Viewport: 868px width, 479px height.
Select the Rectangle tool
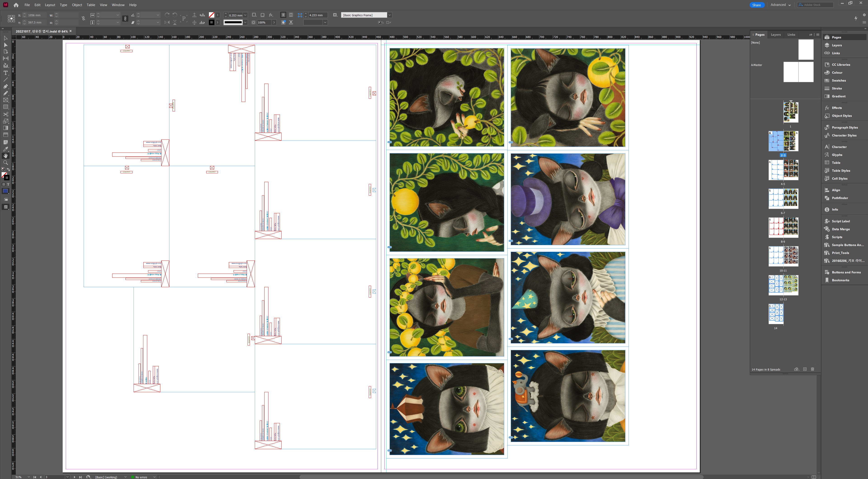[5, 107]
